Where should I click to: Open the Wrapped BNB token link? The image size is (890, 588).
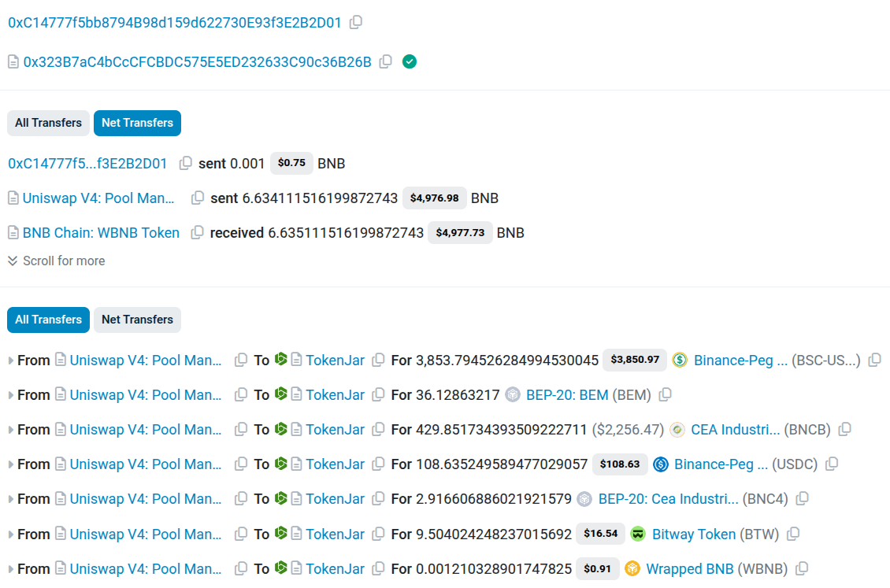coord(690,569)
